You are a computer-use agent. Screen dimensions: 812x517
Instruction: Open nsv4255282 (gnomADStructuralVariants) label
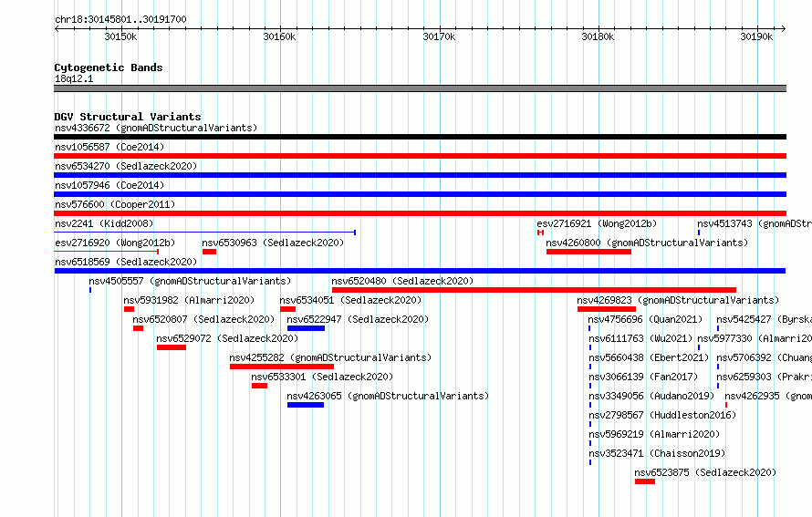(x=330, y=357)
